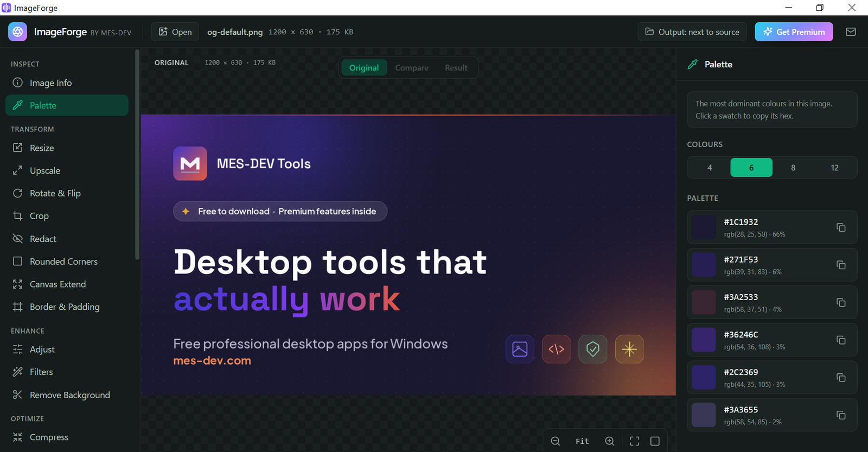Select the #36246C colour swatch
This screenshot has width=868, height=452.
704,340
